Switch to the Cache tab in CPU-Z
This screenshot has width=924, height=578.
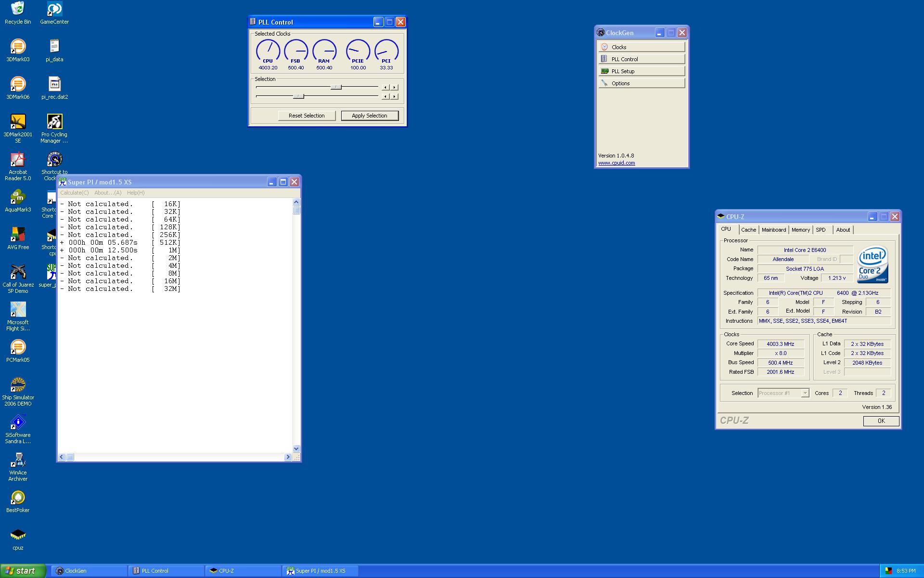point(748,230)
